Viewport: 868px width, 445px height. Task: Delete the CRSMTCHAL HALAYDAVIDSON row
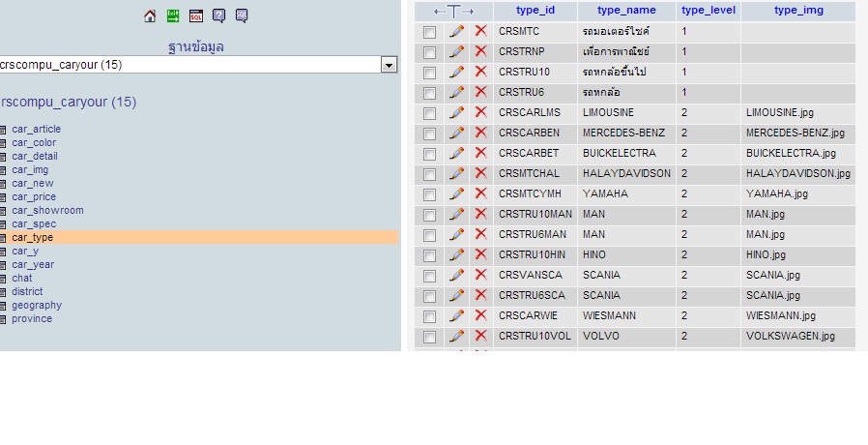click(481, 173)
